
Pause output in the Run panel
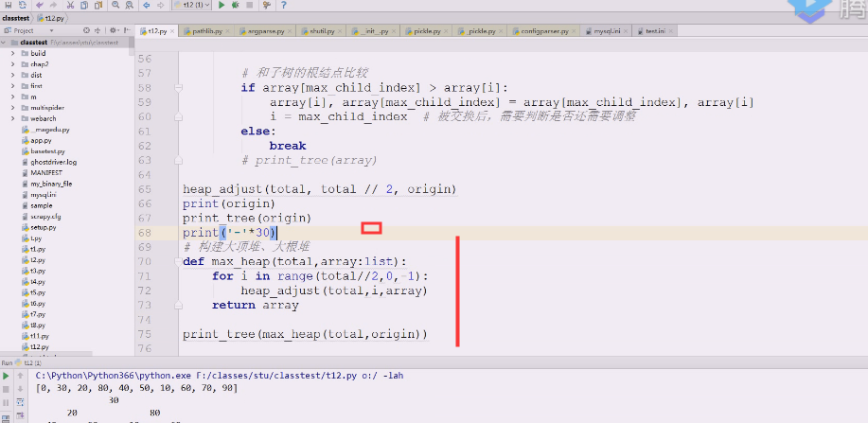[x=6, y=402]
